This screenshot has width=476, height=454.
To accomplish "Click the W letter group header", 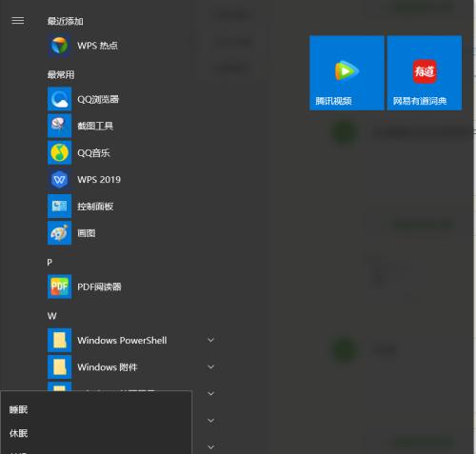I will (x=51, y=316).
